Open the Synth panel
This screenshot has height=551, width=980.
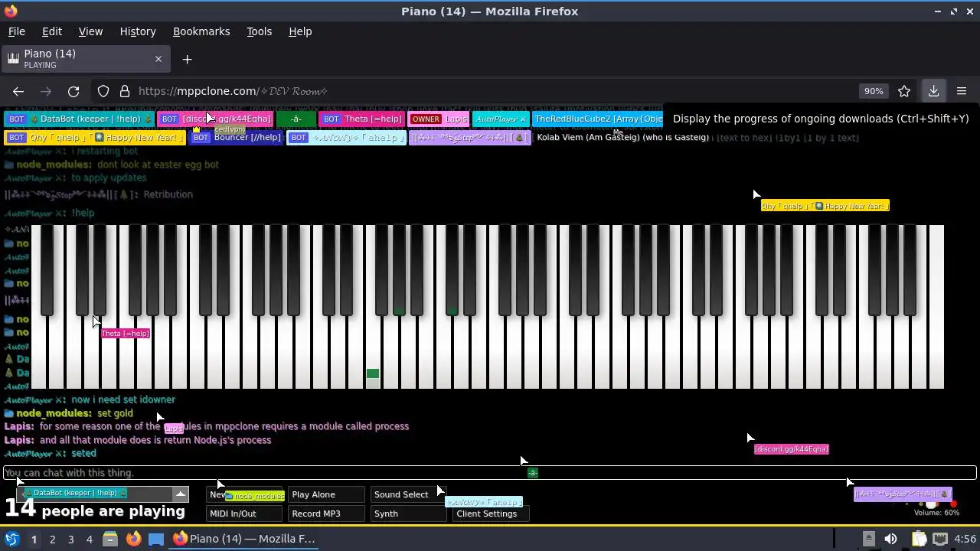[408, 514]
